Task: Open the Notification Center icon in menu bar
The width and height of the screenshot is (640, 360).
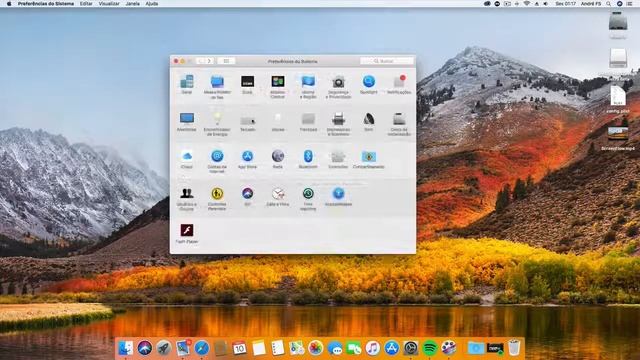Action: (630, 4)
